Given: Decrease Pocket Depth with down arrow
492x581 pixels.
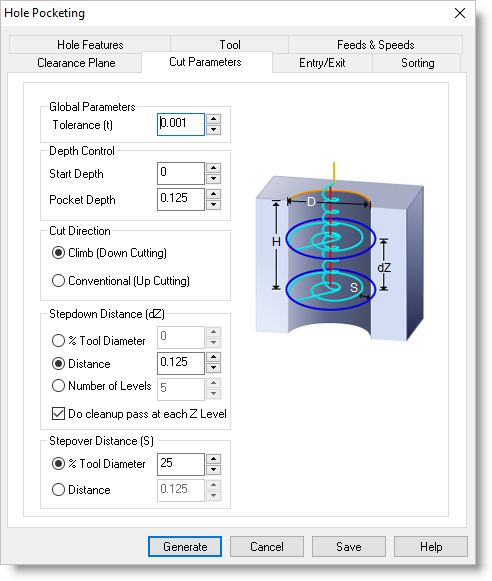Looking at the screenshot, I should (213, 205).
